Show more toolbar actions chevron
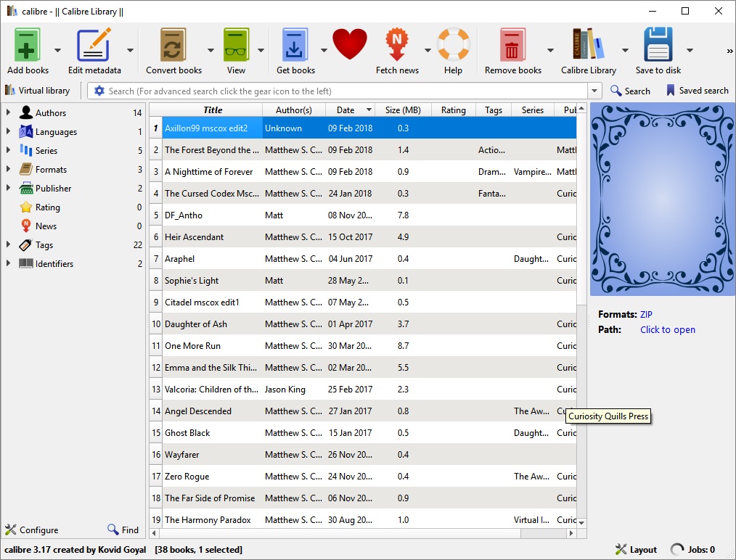This screenshot has height=560, width=736. point(729,51)
